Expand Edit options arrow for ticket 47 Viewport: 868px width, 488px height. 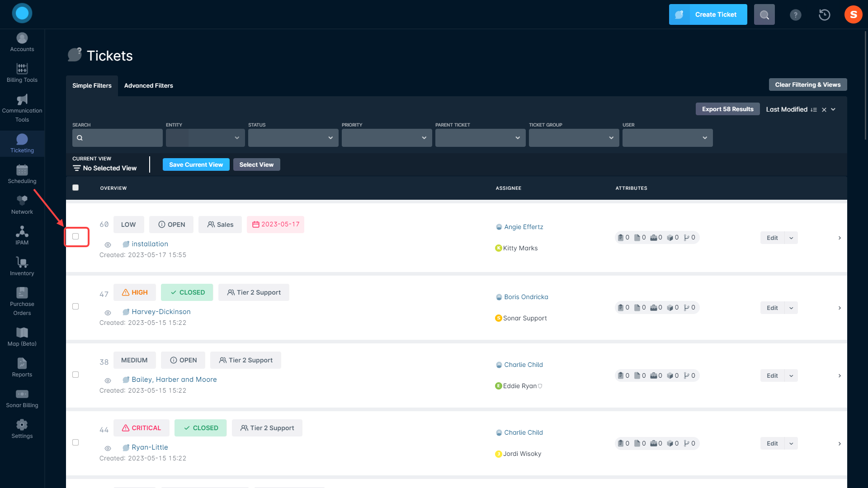pyautogui.click(x=791, y=308)
